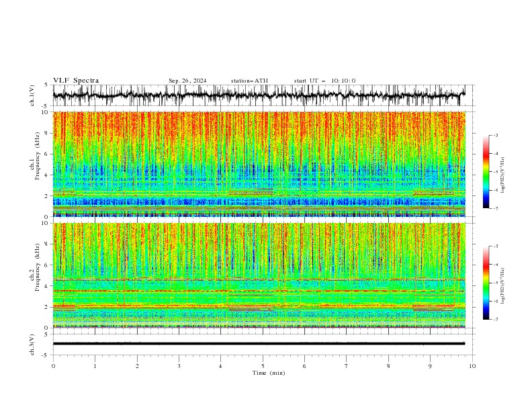This screenshot has width=532, height=411.
Task: Click the ch.2 spectrogram panel
Action: point(259,275)
